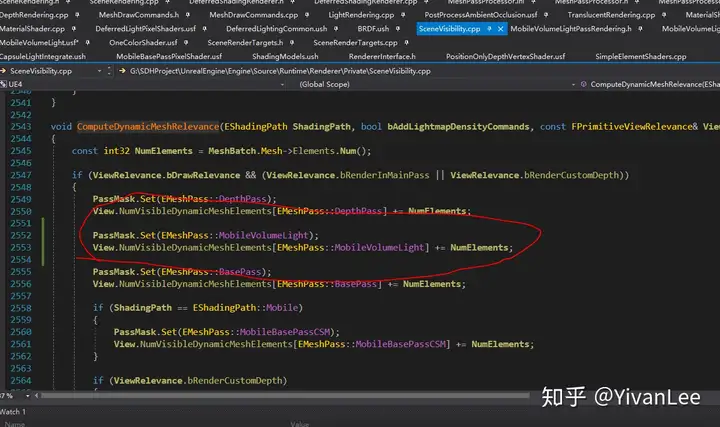Switch to DepthRendering.cpp tab
The width and height of the screenshot is (720, 427).
tap(34, 15)
